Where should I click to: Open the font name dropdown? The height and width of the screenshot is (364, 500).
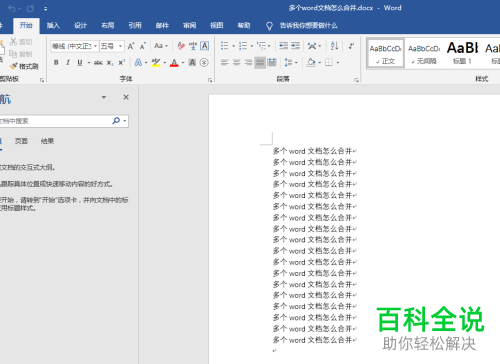pyautogui.click(x=95, y=46)
